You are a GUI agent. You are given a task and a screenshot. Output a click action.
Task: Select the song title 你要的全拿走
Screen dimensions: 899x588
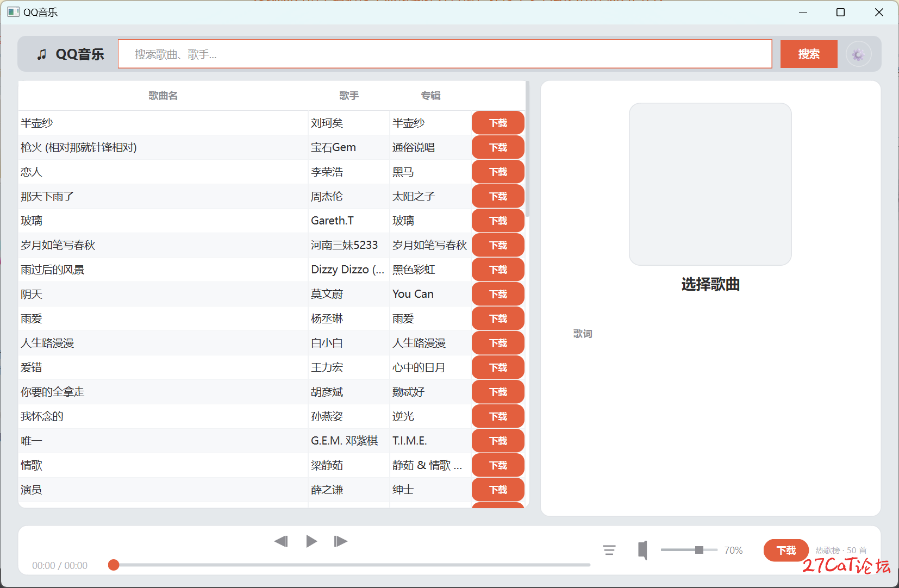pyautogui.click(x=53, y=392)
